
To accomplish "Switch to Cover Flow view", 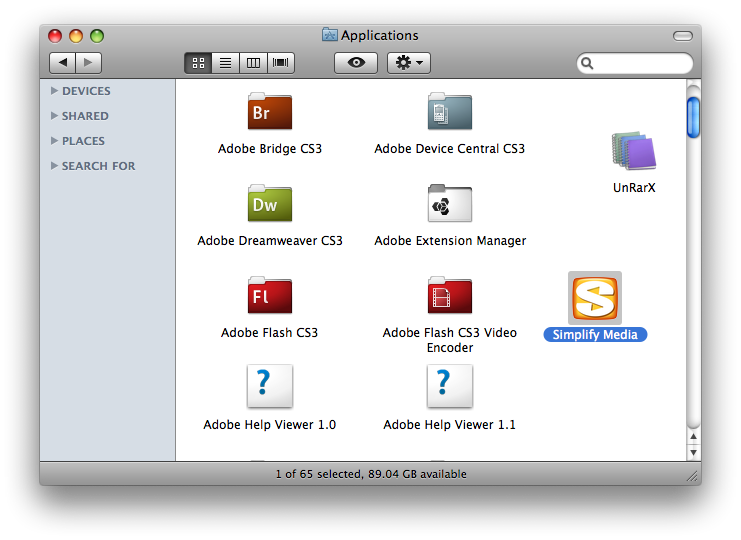I will coord(281,63).
